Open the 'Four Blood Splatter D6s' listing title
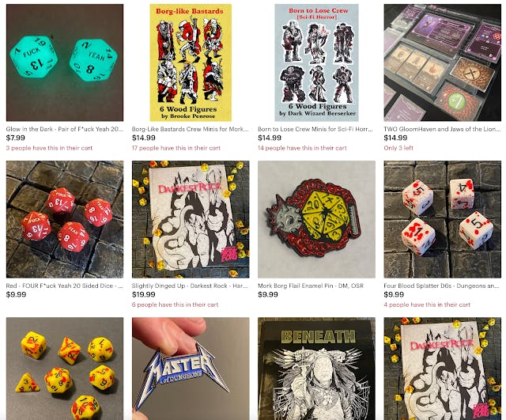The height and width of the screenshot is (420, 506). [x=441, y=286]
